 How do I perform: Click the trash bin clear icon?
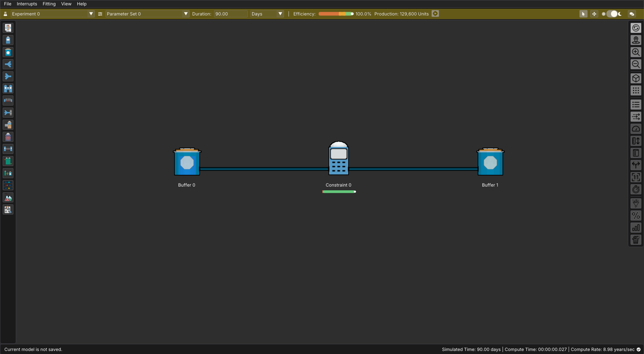(636, 240)
